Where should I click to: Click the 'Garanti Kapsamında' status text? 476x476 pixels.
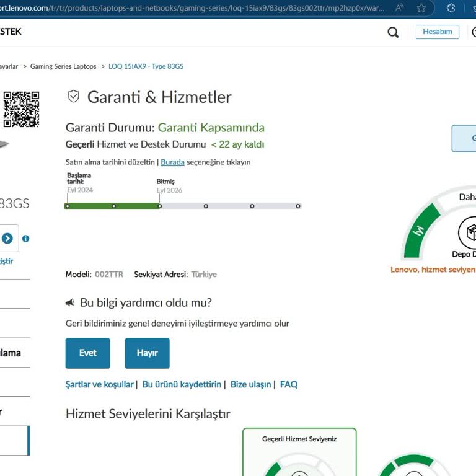coord(211,128)
